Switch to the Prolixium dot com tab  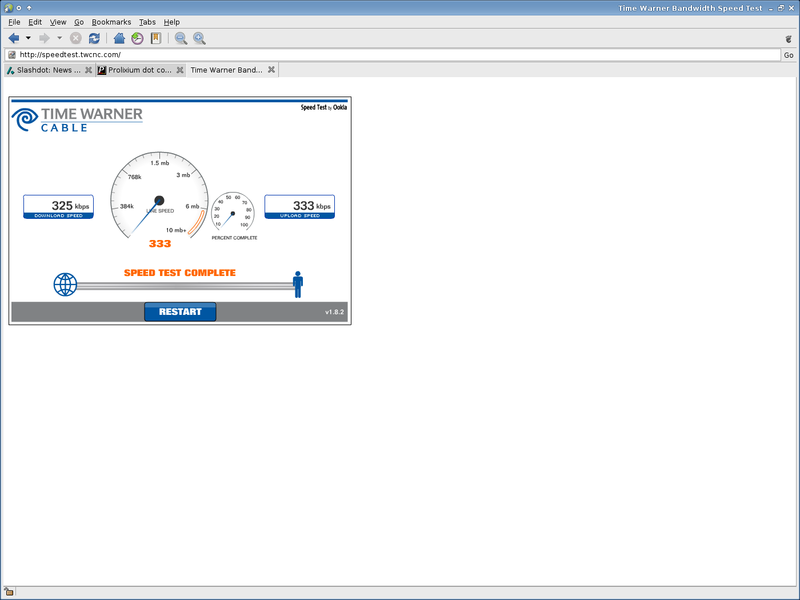pyautogui.click(x=140, y=70)
